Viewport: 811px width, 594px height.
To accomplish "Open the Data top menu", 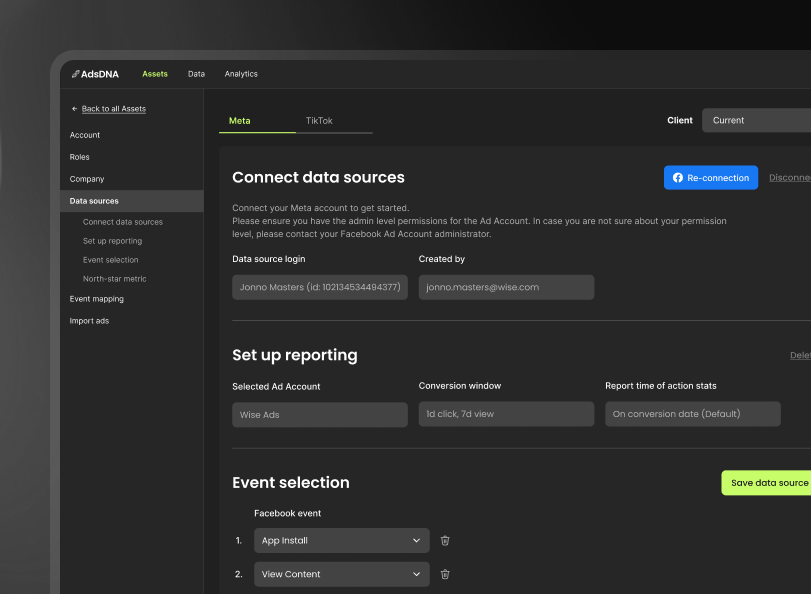I will click(x=197, y=74).
